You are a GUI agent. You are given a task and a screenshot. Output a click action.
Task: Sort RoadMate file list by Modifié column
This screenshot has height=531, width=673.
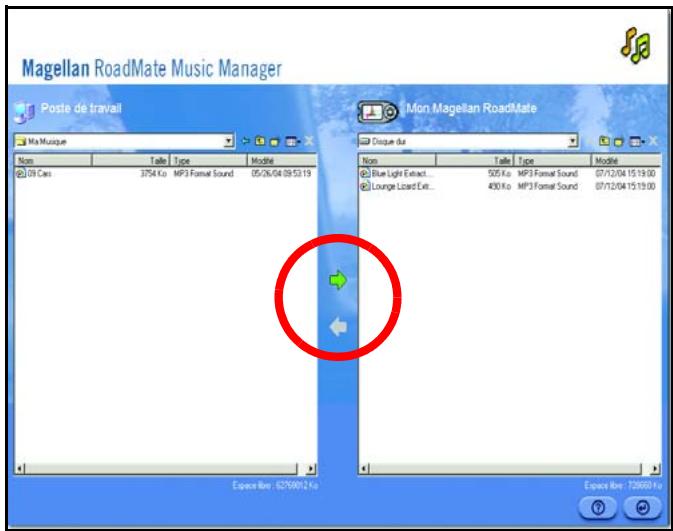(x=627, y=161)
